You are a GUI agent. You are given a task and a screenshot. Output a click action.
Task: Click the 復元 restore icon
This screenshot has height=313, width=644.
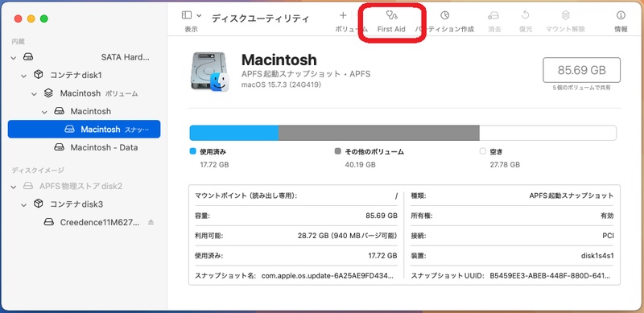(x=526, y=15)
